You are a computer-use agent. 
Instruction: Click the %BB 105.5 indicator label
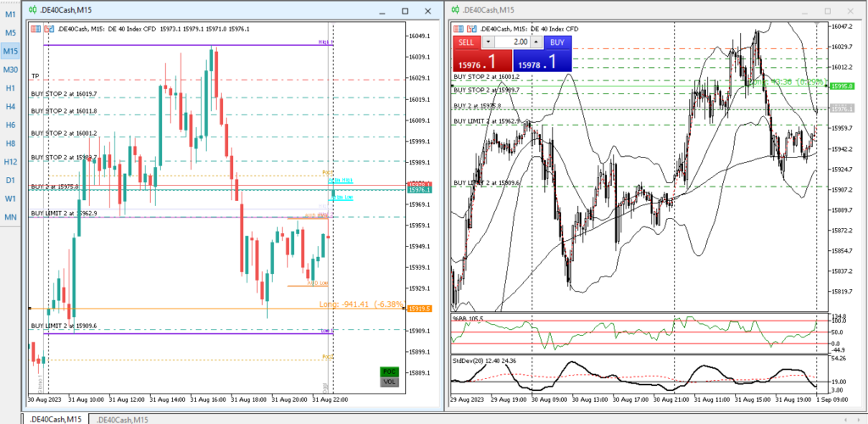(x=468, y=319)
